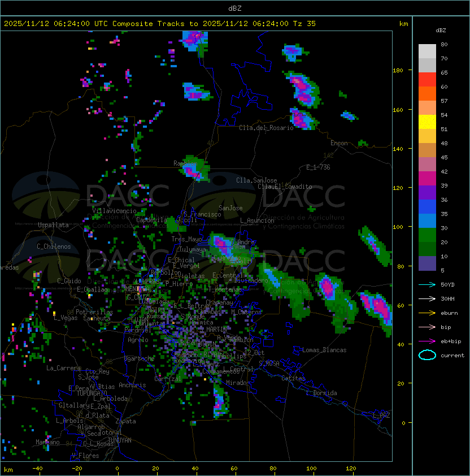
Task: Pick the light blue swatch below 35 dBZ
Action: tap(427, 221)
